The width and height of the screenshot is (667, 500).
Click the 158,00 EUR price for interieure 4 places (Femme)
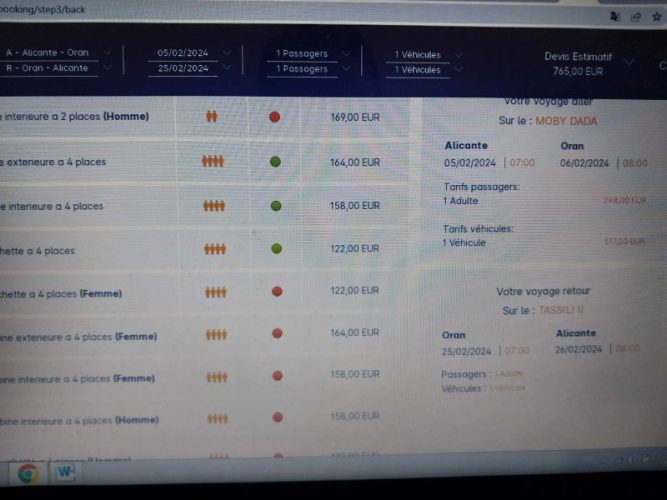pyautogui.click(x=355, y=374)
